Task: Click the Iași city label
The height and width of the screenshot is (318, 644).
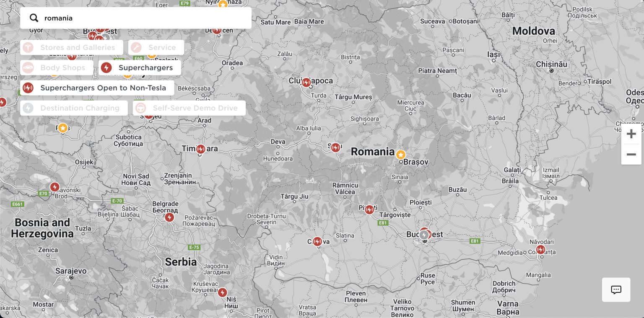Action: coord(494,54)
